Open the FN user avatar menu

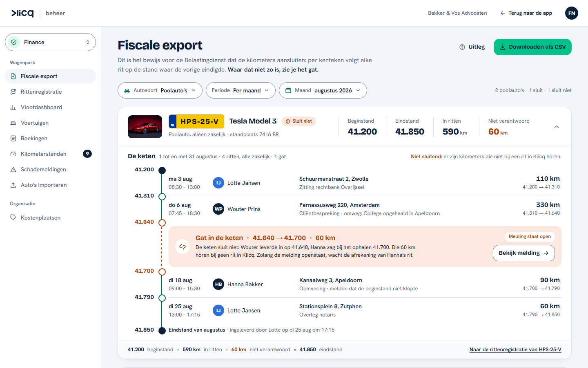(572, 13)
